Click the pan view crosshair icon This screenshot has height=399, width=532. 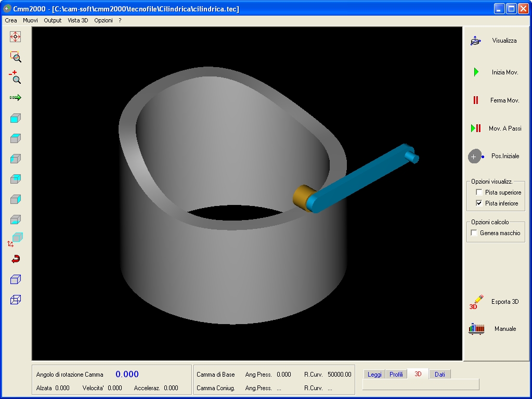pos(15,36)
